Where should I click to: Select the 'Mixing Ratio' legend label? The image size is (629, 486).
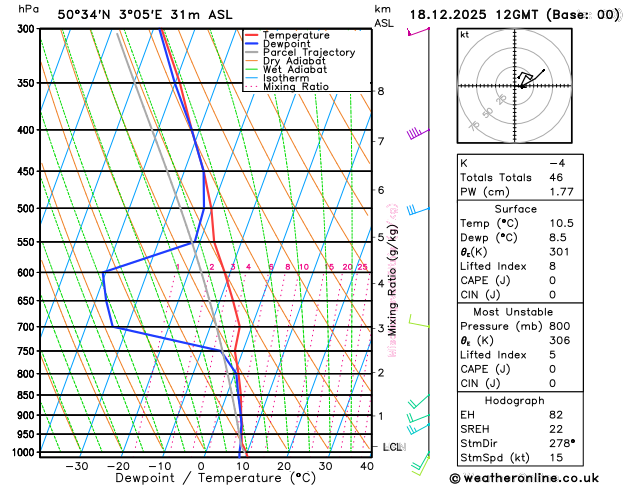tap(296, 87)
